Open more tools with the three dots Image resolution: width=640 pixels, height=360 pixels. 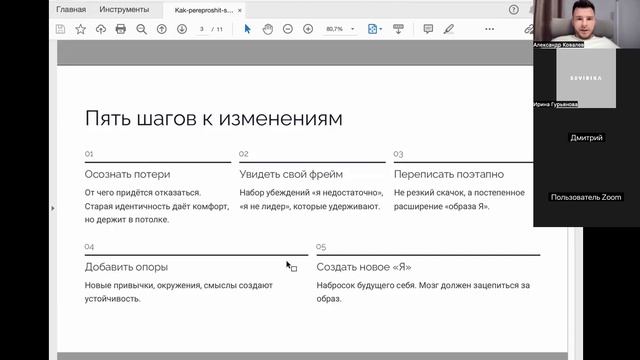pos(489,29)
